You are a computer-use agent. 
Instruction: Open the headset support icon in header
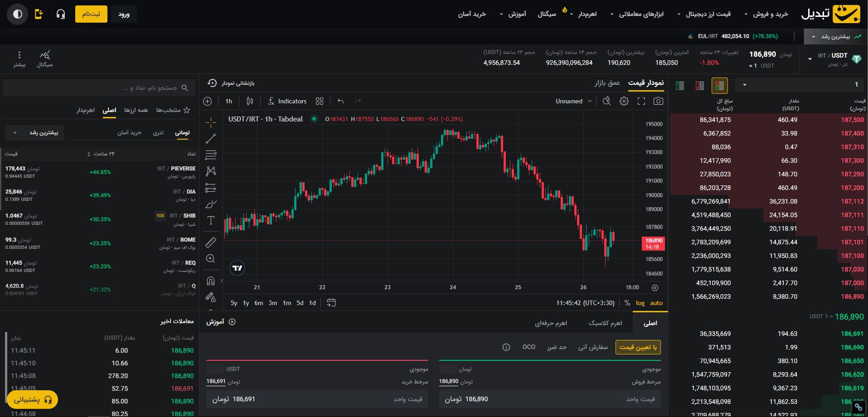click(x=61, y=14)
